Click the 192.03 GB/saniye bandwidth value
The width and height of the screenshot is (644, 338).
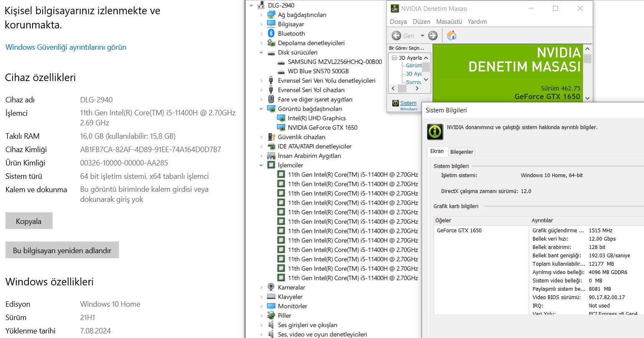[609, 256]
